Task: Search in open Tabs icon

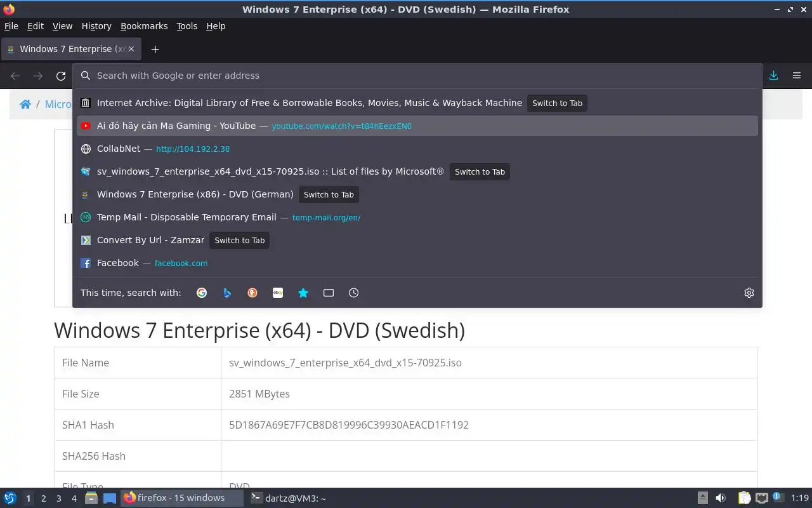Action: (x=329, y=293)
